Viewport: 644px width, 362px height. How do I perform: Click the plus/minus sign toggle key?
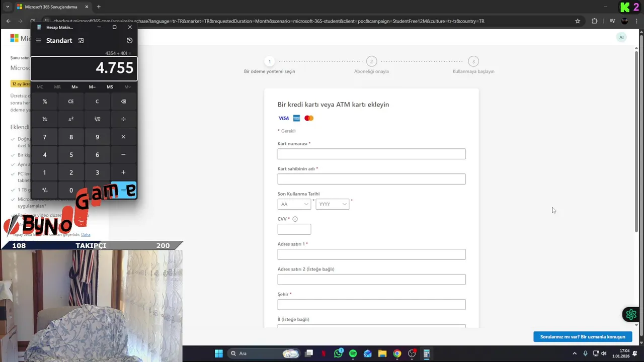pos(45,190)
